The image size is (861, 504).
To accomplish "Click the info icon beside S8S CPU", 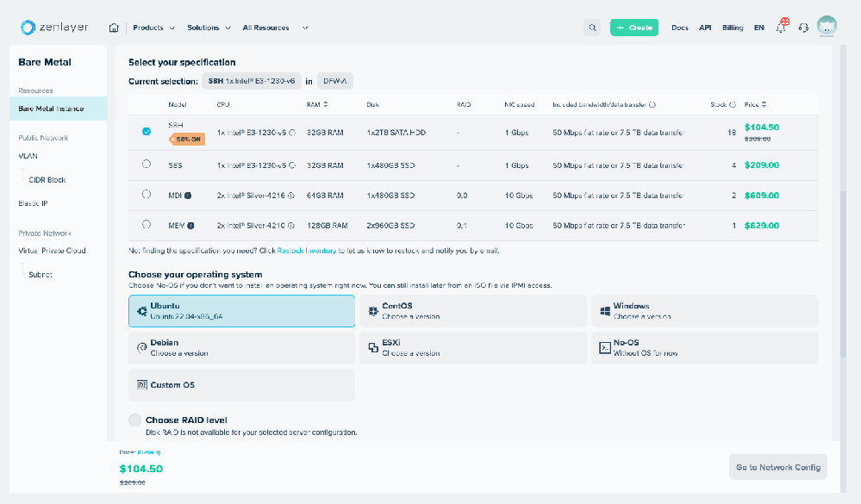I will coord(292,165).
